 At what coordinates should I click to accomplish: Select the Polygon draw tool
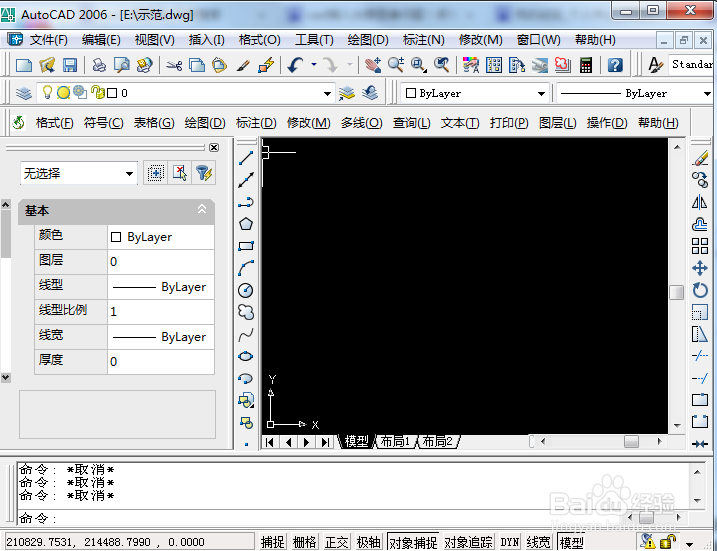[246, 224]
